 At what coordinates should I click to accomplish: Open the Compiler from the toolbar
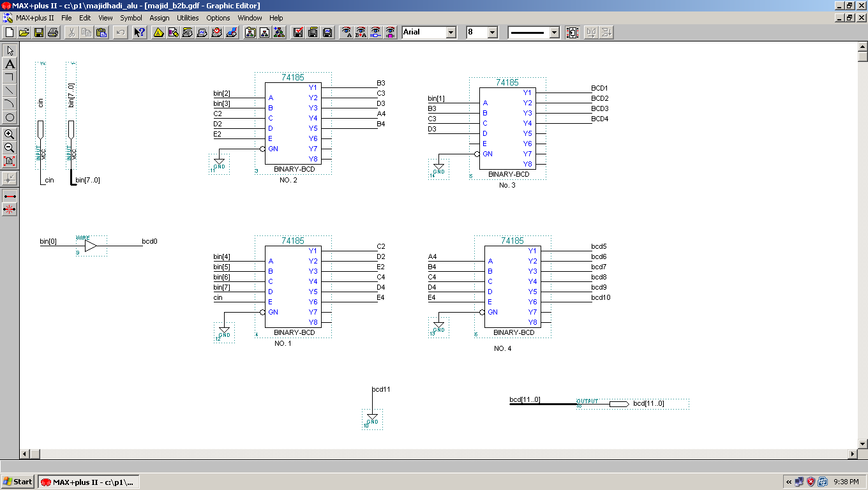point(188,32)
